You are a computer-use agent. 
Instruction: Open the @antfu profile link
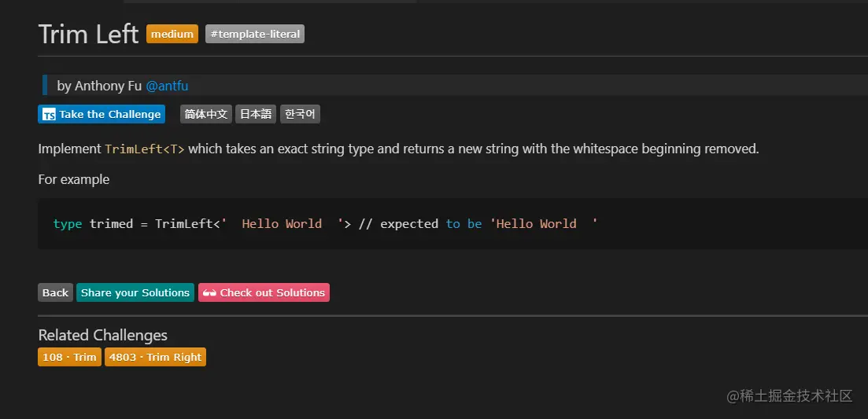pyautogui.click(x=167, y=86)
